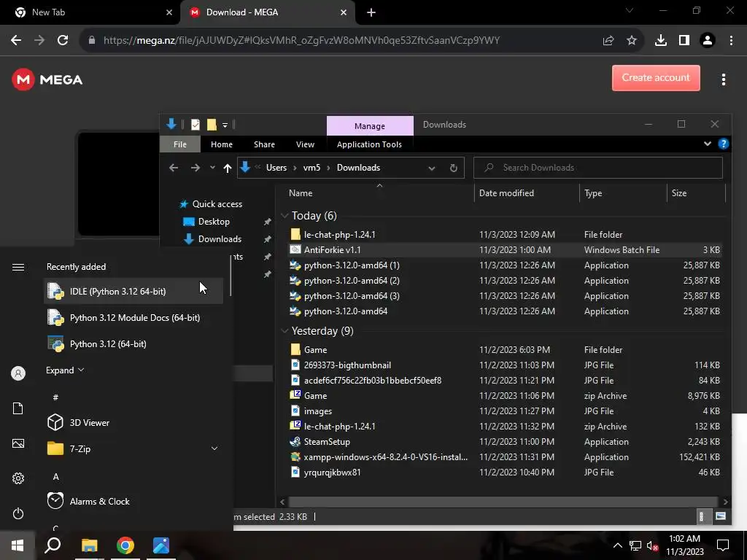Open Explorer Help question mark icon
The image size is (747, 560).
[723, 144]
